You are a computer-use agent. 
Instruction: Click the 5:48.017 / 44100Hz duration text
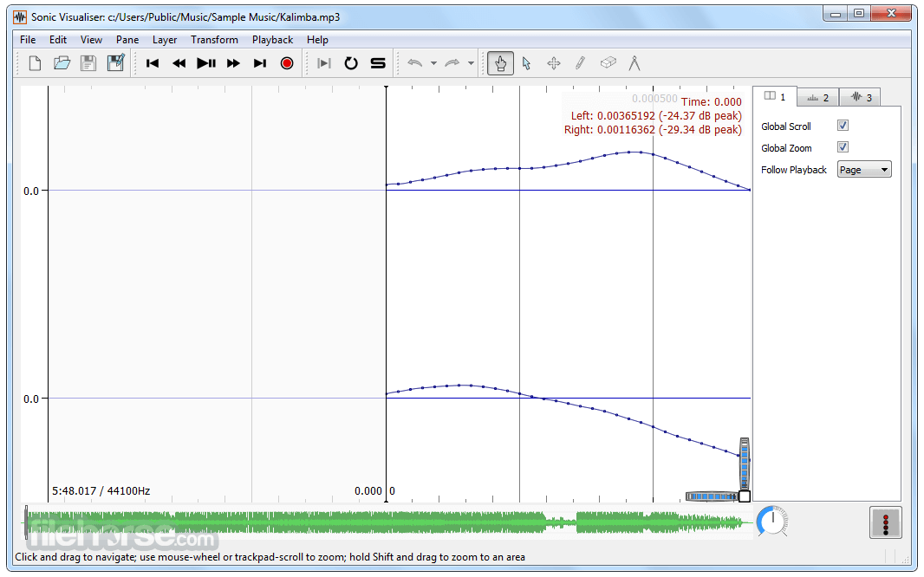tap(101, 490)
